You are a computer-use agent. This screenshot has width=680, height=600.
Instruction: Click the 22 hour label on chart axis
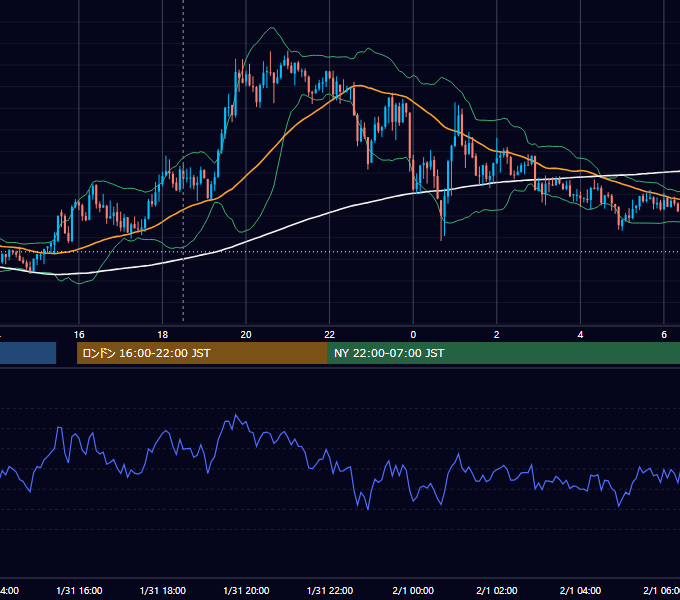(x=330, y=335)
